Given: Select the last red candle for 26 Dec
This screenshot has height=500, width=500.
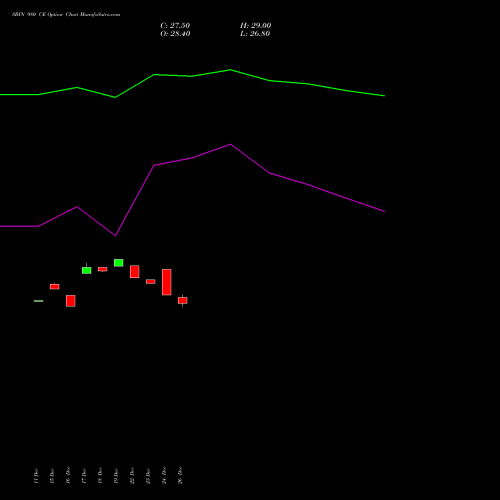Looking at the screenshot, I should 183,300.
